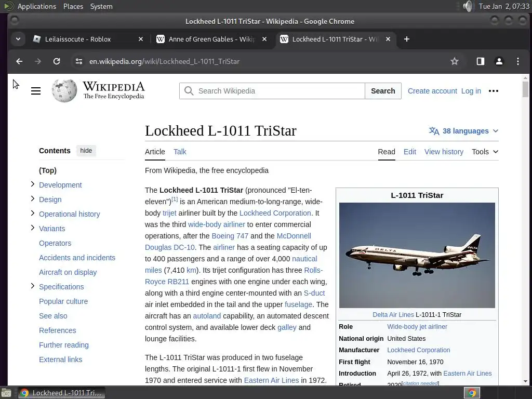Open the Chrome profile icon

click(x=499, y=61)
